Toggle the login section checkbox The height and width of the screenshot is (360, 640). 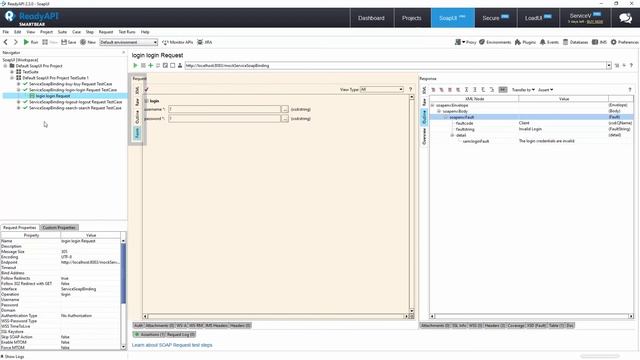(x=147, y=101)
